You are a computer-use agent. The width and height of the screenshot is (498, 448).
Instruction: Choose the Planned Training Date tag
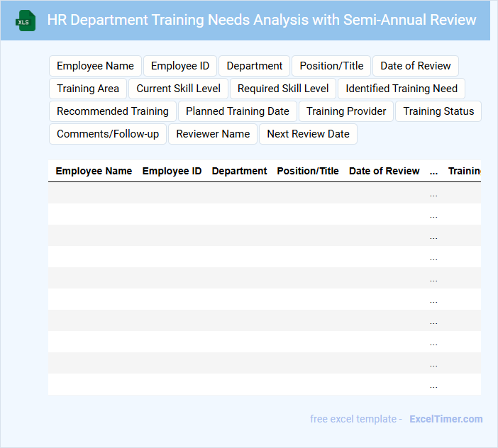[238, 111]
